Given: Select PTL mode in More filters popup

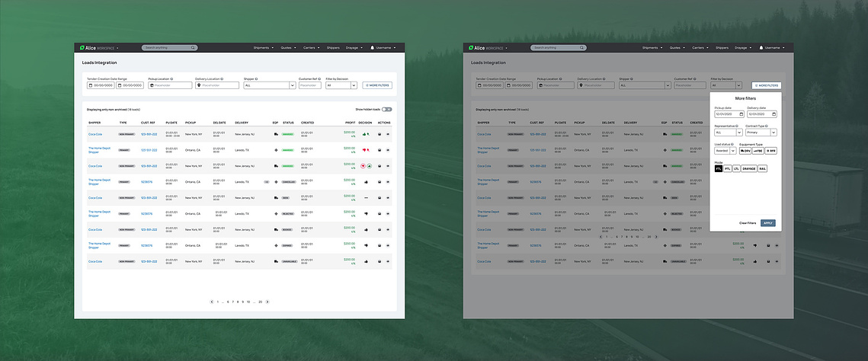Looking at the screenshot, I should (727, 168).
